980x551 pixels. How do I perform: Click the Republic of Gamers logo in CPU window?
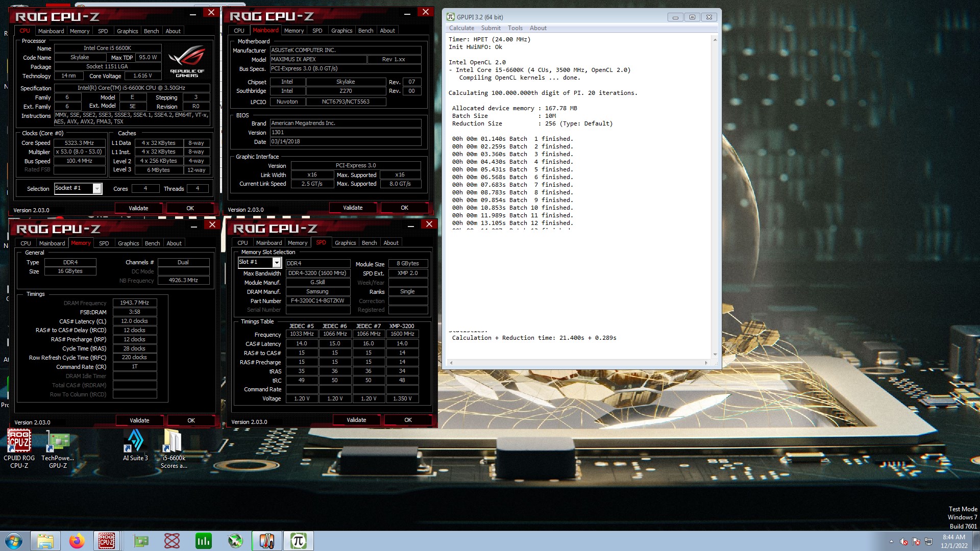[x=187, y=61]
